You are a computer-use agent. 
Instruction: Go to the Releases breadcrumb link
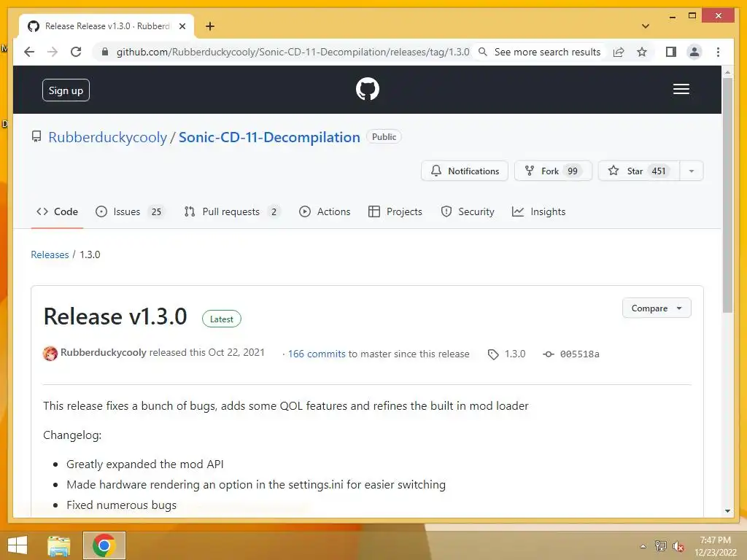[x=50, y=254]
